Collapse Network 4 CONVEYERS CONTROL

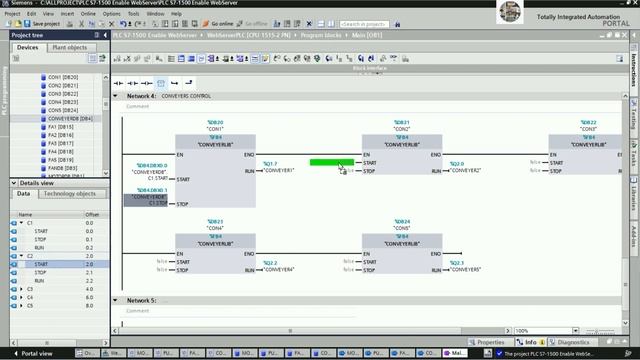(116, 96)
